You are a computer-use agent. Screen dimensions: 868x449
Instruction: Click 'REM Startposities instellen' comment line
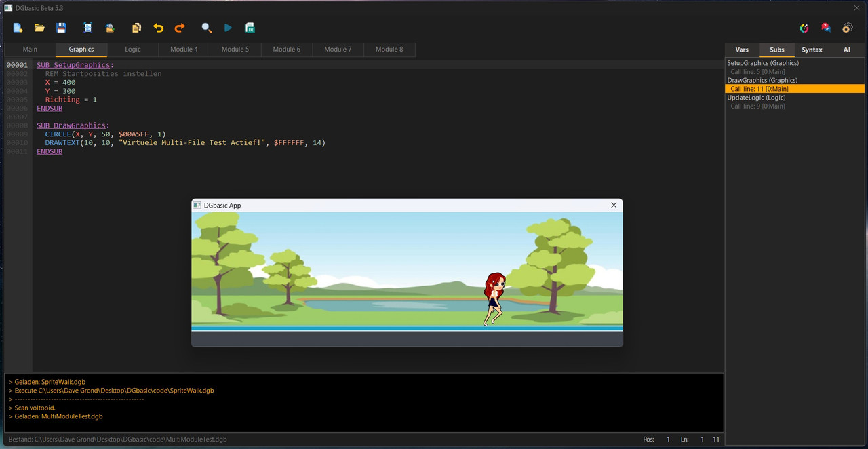(x=103, y=73)
